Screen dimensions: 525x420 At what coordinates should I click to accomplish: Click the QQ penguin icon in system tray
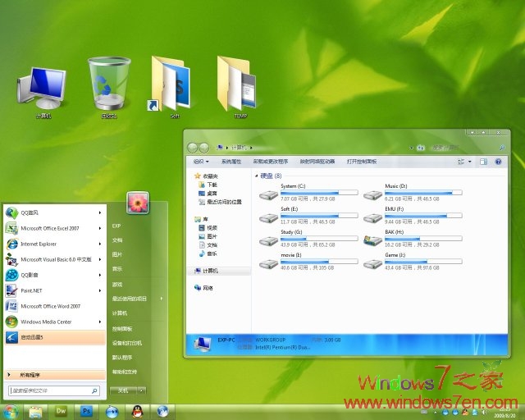point(465,412)
